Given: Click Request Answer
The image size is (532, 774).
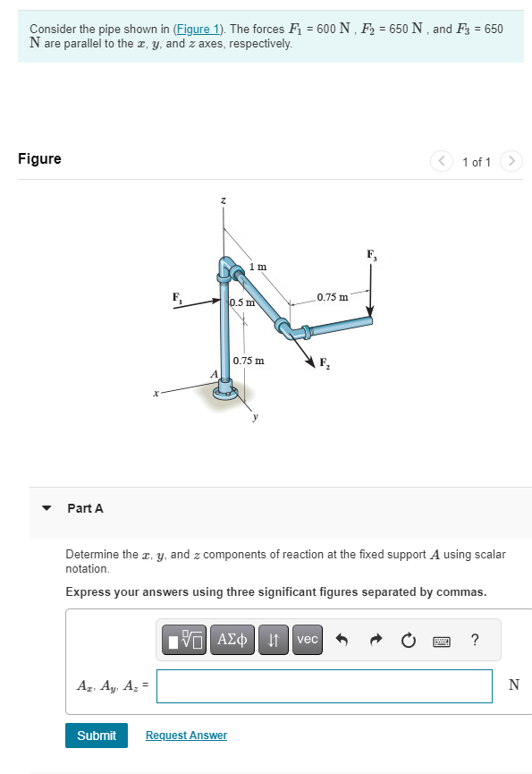Looking at the screenshot, I should point(186,735).
